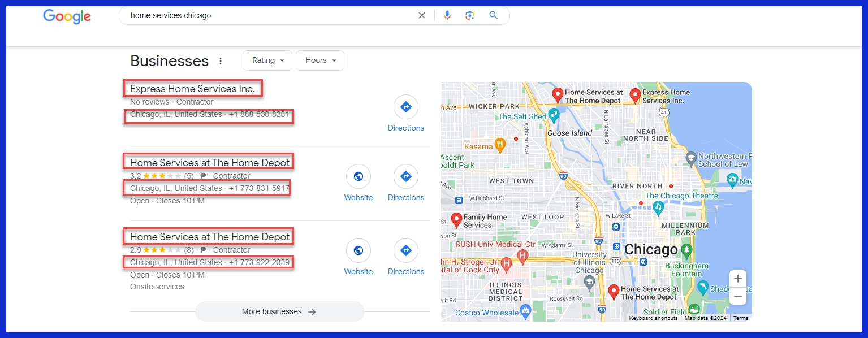Open the map Terms link

click(x=740, y=318)
